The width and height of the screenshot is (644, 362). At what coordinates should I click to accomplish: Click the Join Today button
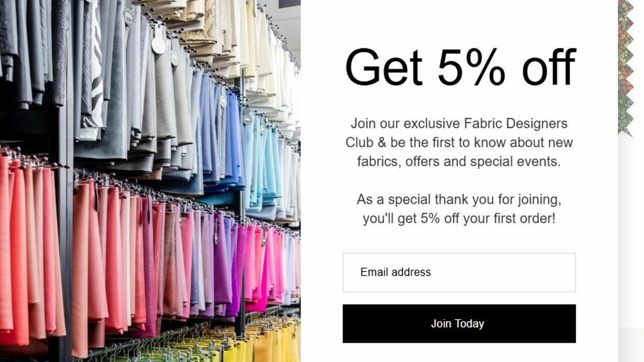[x=459, y=324]
